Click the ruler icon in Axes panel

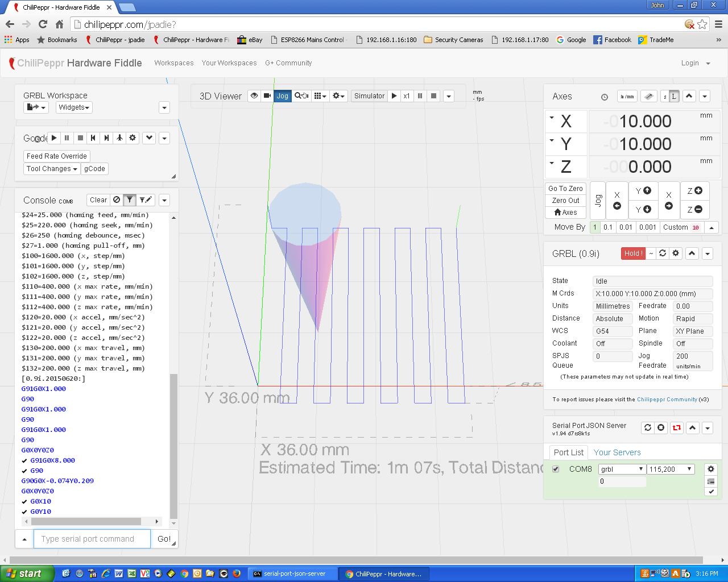coord(649,96)
